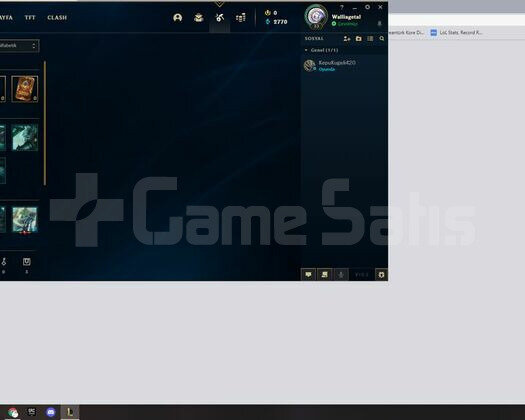Screen dimensions: 525x420
Task: Open the loot sort dropdown
Action: pyautogui.click(x=18, y=46)
